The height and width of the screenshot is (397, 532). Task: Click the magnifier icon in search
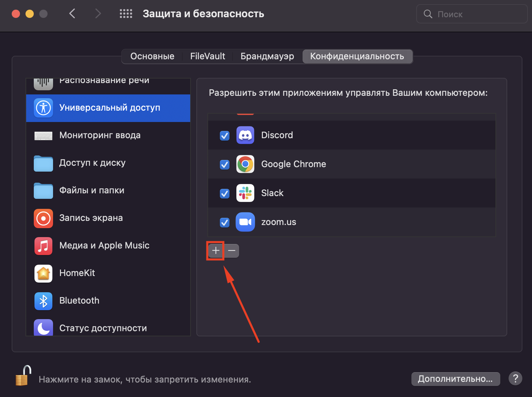point(428,14)
